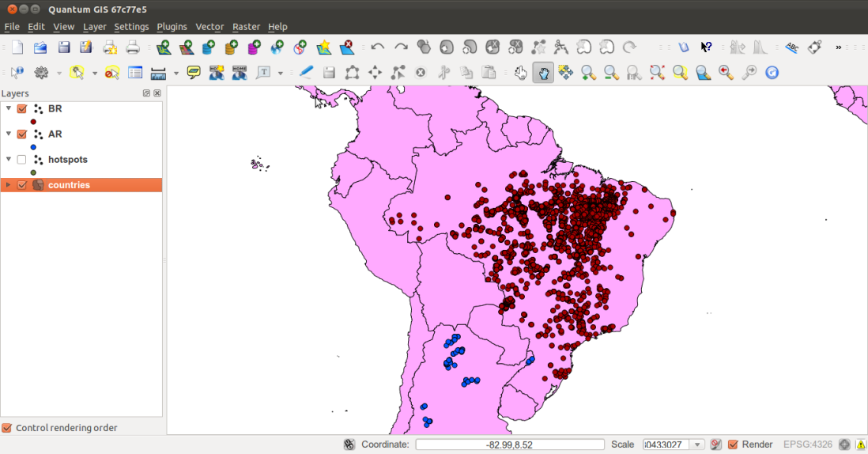Click the Remove Layer icon
Screen dimensions: 868x454
tap(346, 47)
